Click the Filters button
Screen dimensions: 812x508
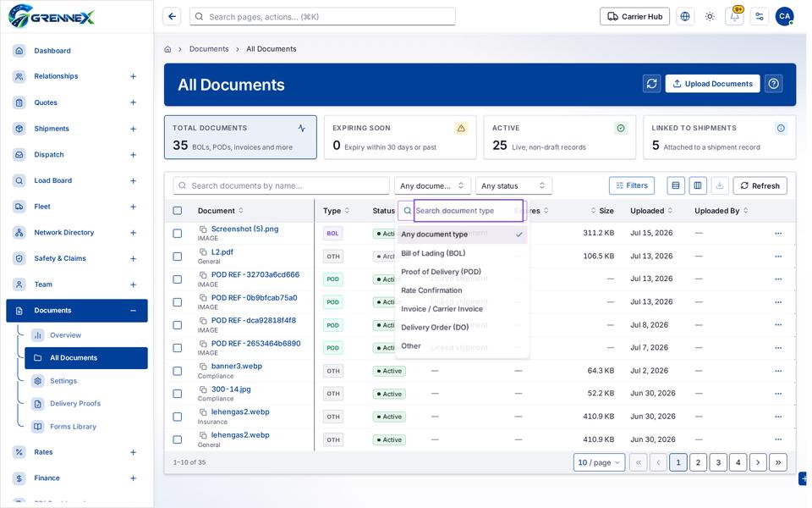point(632,185)
